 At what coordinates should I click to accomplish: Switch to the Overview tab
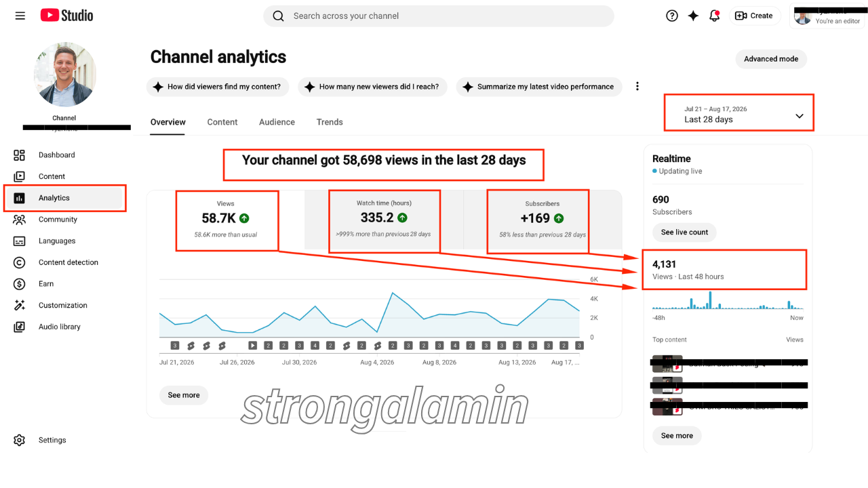click(167, 122)
